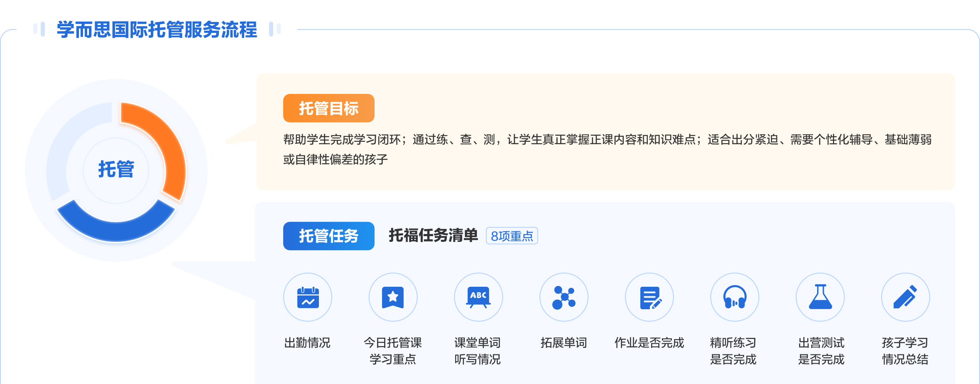980x384 pixels.
Task: Click the 出营测试 是否完成 label
Action: (x=821, y=351)
